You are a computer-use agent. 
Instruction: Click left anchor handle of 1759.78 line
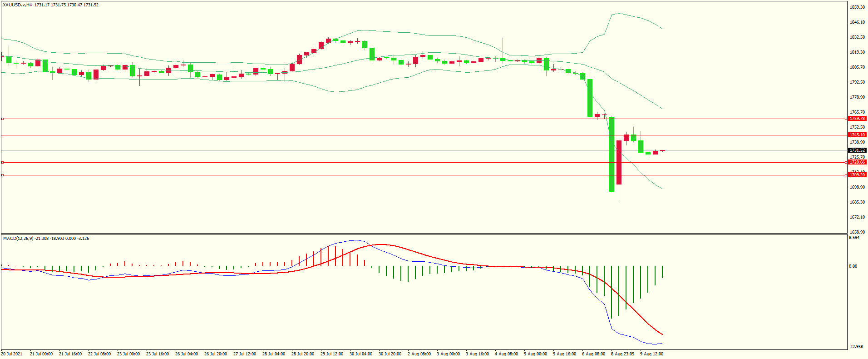click(x=2, y=119)
